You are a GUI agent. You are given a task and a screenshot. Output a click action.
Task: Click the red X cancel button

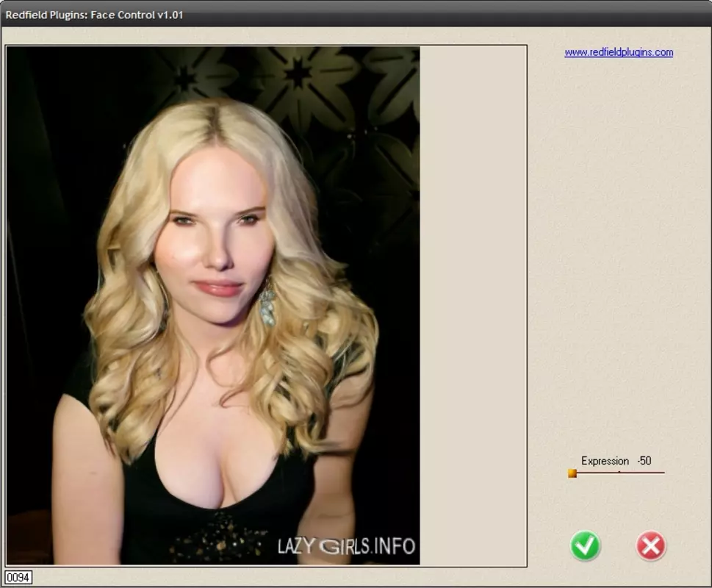pos(651,545)
